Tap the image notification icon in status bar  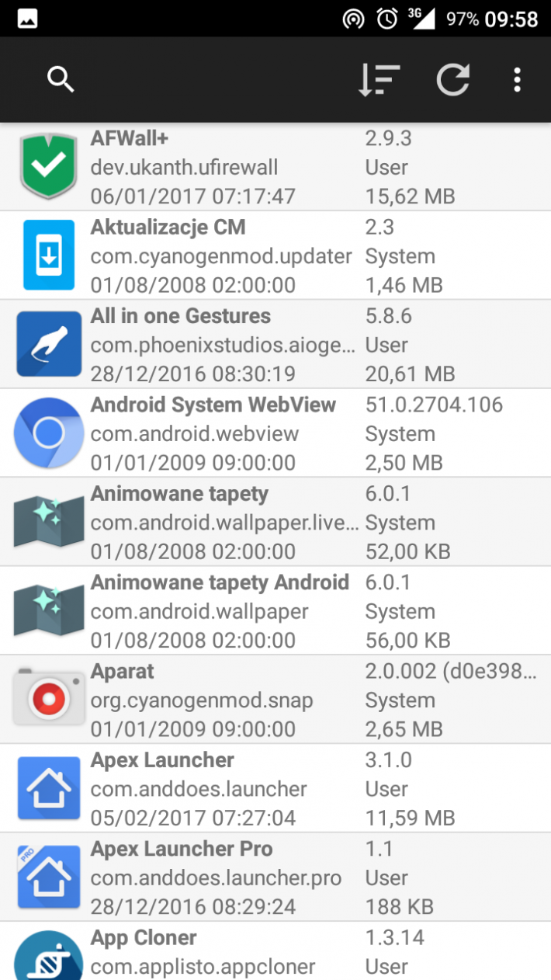click(x=27, y=19)
